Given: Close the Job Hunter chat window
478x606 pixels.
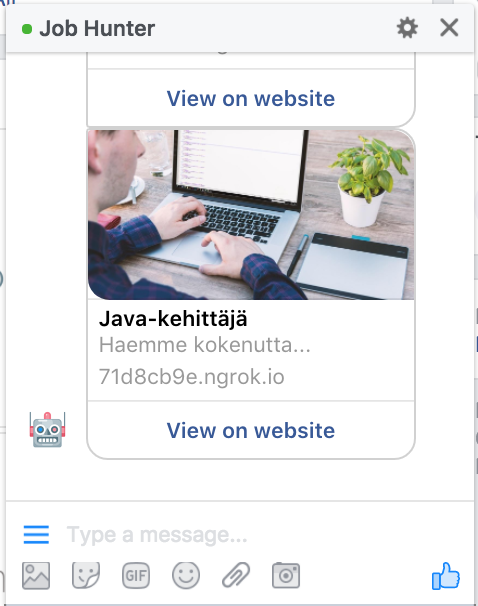Looking at the screenshot, I should click(449, 28).
